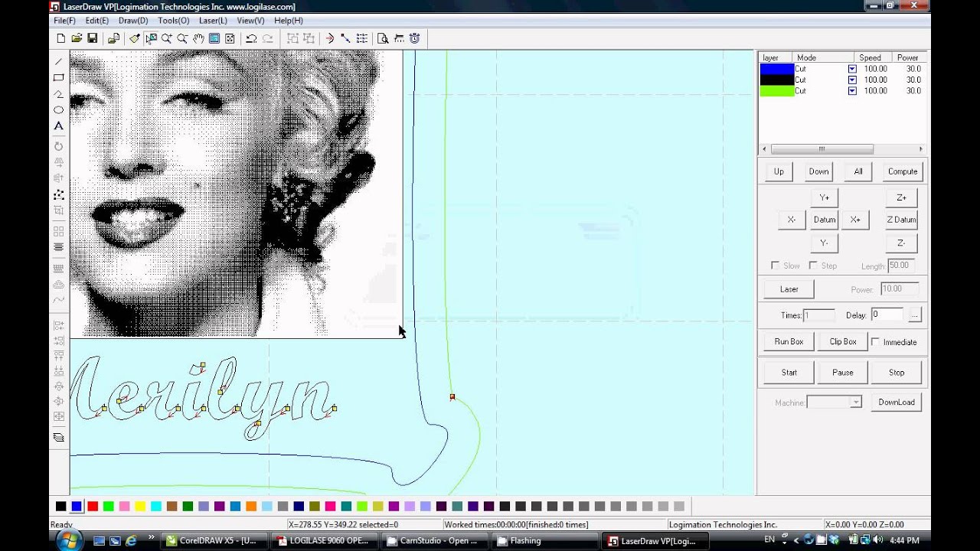The width and height of the screenshot is (980, 551).
Task: Activate the pointer select tool in toolbar
Action: [x=151, y=38]
